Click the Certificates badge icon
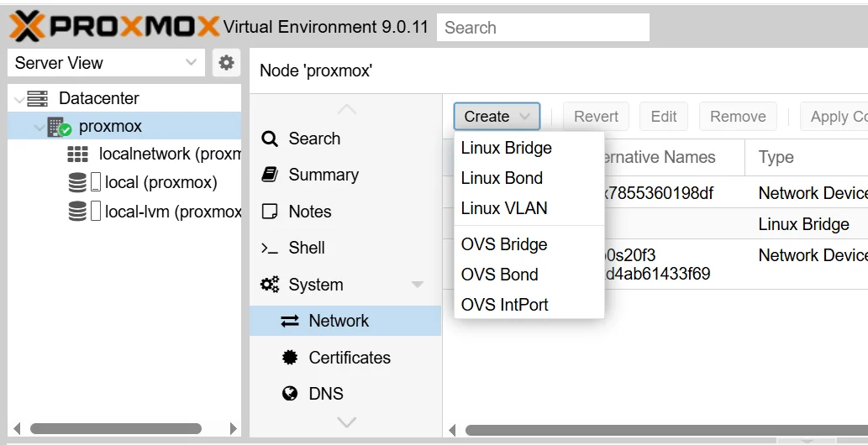868x445 pixels. click(290, 358)
